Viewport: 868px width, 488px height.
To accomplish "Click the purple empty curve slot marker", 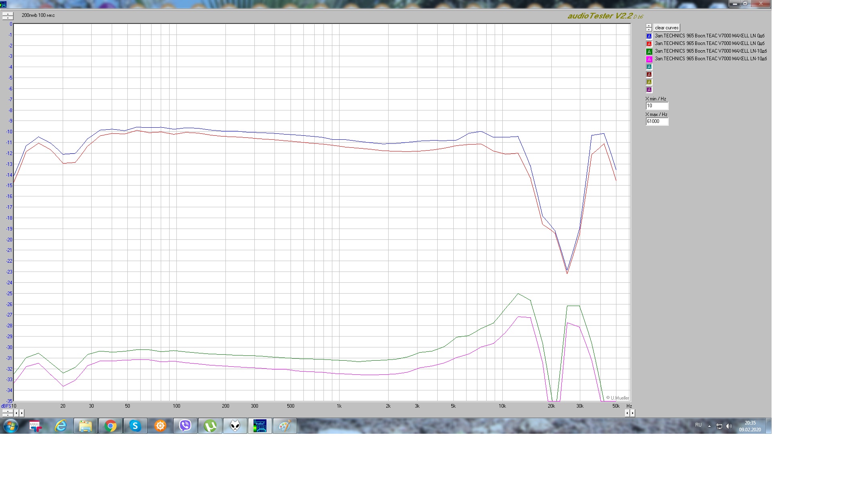I will coord(649,90).
